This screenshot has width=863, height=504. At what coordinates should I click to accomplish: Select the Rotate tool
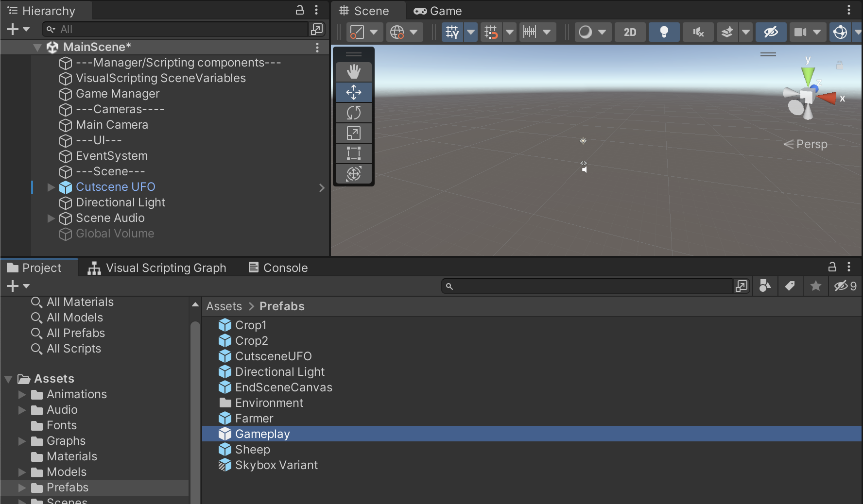[x=353, y=113]
